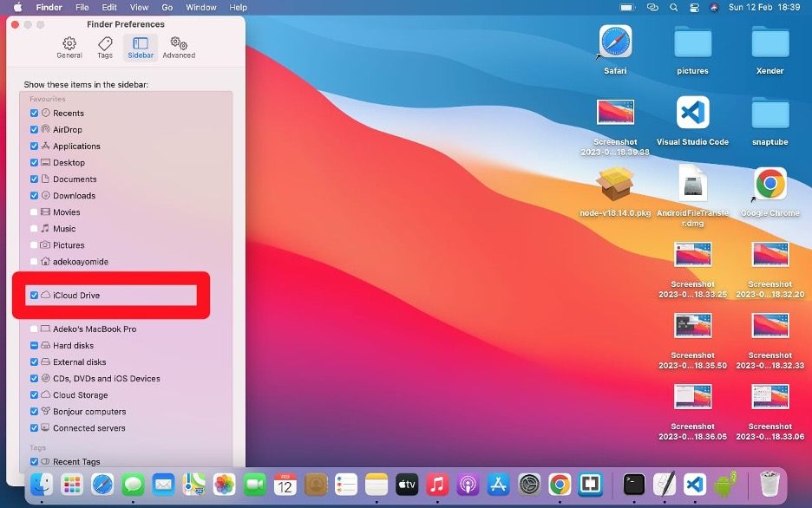
Task: Select the pictures folder on the desktop
Action: coord(692,42)
